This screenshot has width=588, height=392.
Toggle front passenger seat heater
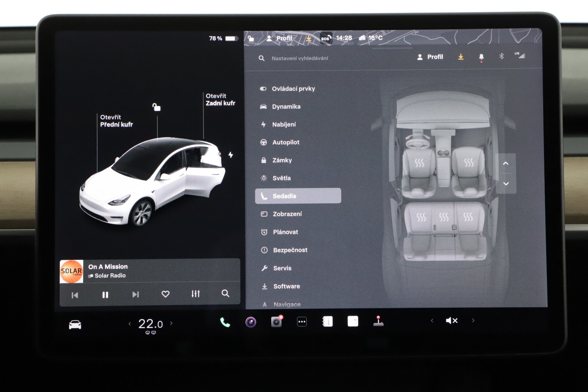point(469,162)
